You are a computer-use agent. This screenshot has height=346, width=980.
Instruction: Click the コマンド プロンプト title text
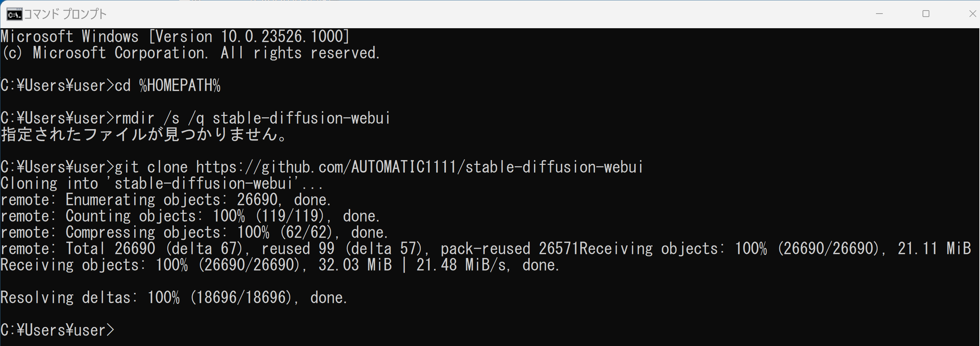click(65, 14)
